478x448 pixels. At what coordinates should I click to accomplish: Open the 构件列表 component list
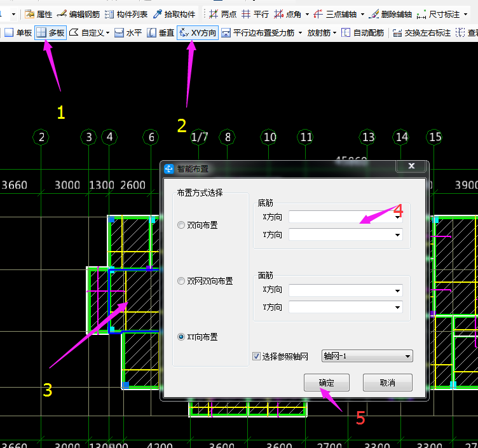126,15
